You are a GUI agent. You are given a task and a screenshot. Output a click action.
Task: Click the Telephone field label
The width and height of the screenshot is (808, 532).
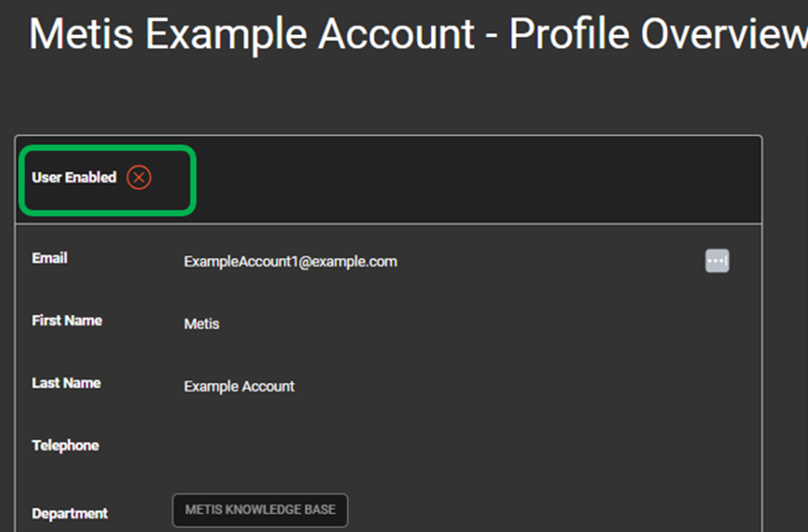pyautogui.click(x=65, y=445)
